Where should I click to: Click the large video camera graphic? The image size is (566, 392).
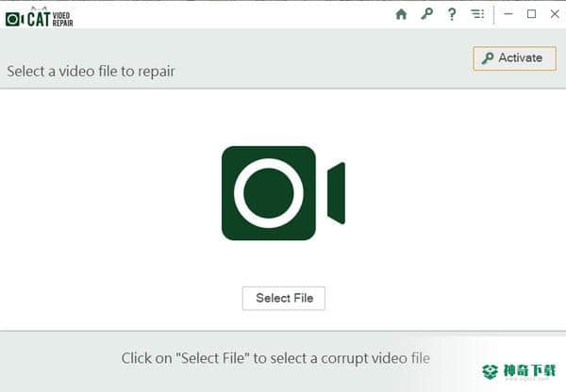tap(283, 193)
